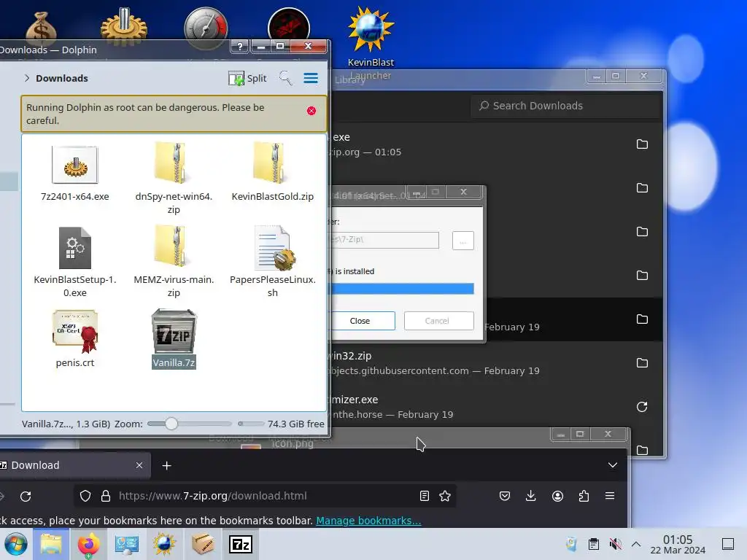Expand hidden system tray icons arrow

click(636, 544)
